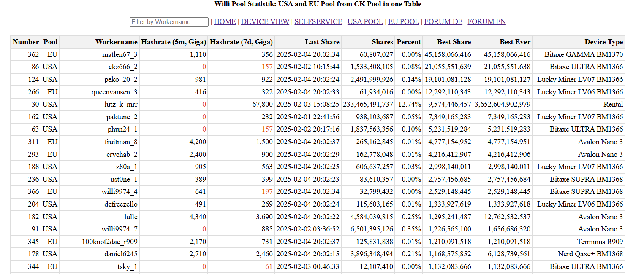Image resolution: width=644 pixels, height=274 pixels.
Task: Select workername willi9974_7
Action: point(120,229)
